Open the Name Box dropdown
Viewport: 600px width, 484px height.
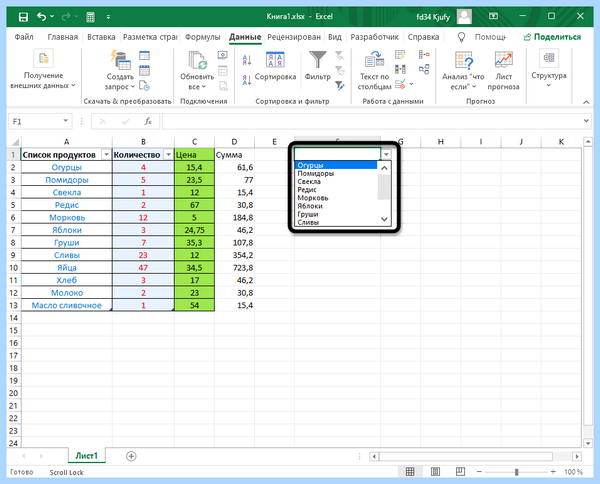click(x=65, y=121)
